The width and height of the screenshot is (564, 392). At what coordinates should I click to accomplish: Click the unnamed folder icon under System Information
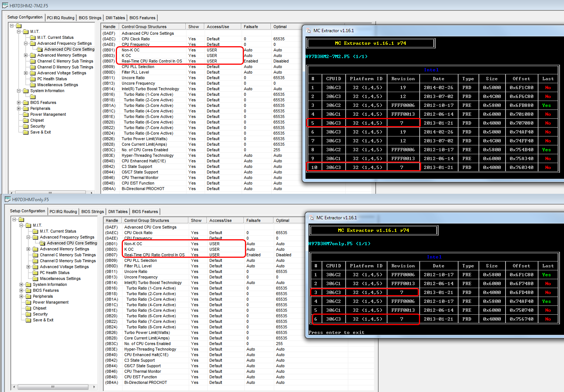tap(33, 97)
